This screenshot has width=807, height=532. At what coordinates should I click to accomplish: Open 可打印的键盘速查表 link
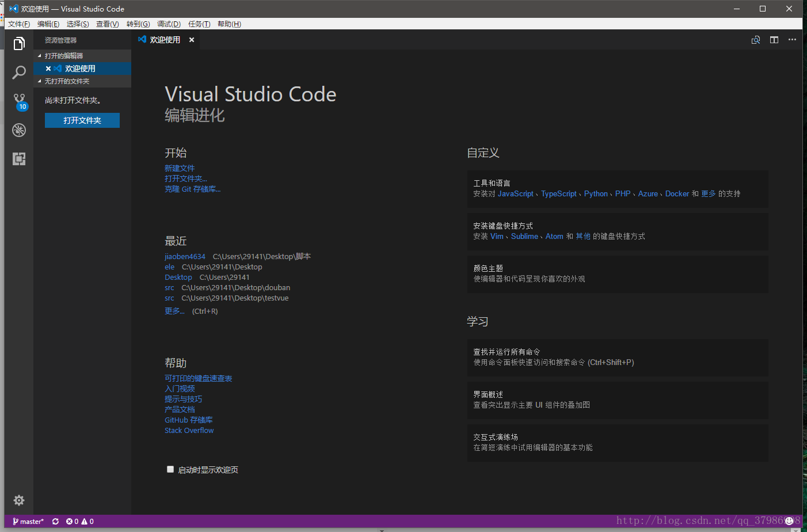coord(199,378)
